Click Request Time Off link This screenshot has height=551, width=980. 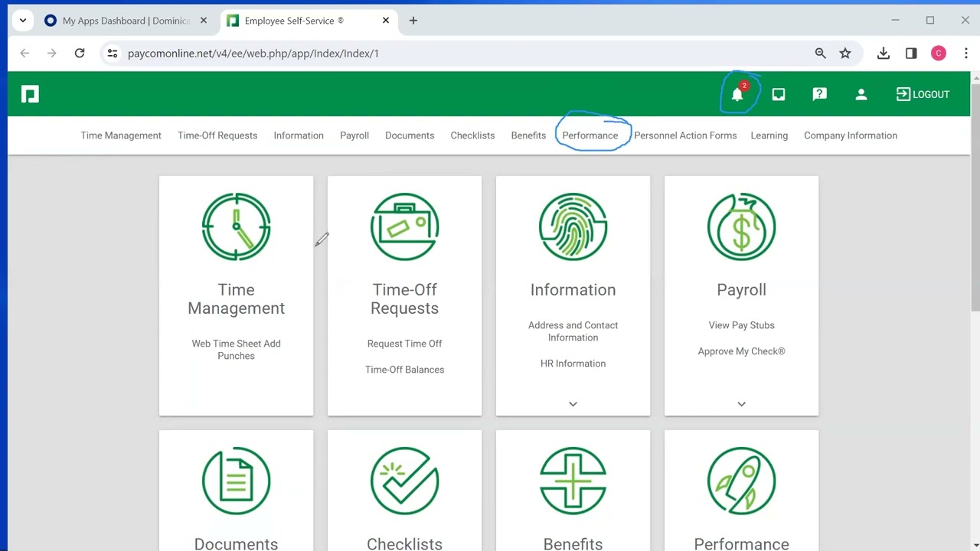coord(404,344)
